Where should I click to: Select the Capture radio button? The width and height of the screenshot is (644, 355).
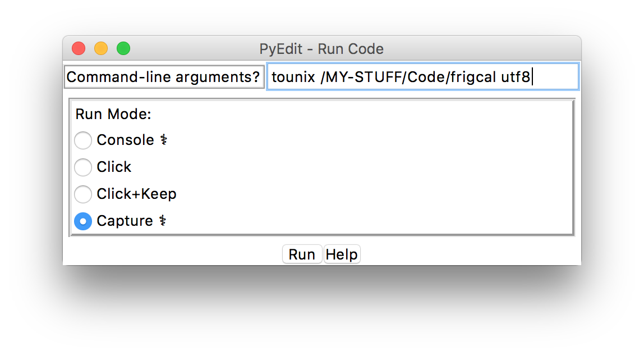pos(83,221)
